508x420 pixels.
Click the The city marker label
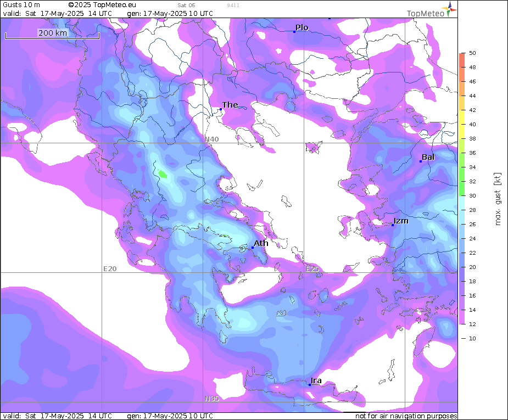pyautogui.click(x=230, y=105)
